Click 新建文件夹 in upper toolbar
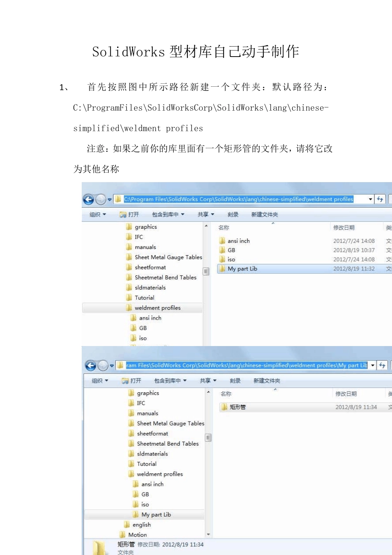Viewport: 392px width, 555px height. click(x=264, y=215)
